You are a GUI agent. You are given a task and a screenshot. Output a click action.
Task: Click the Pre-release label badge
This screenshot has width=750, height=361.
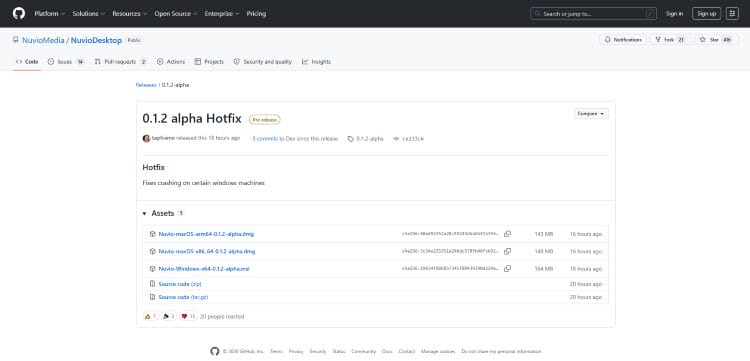pyautogui.click(x=265, y=120)
